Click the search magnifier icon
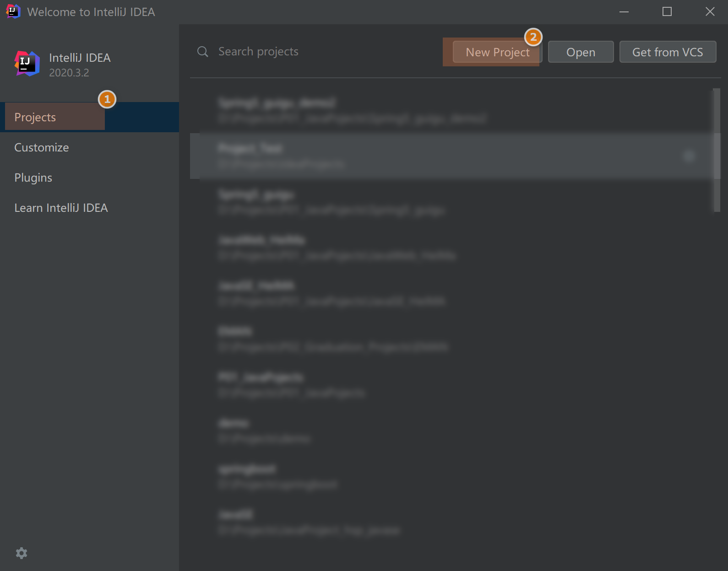Viewport: 728px width, 571px height. click(203, 52)
